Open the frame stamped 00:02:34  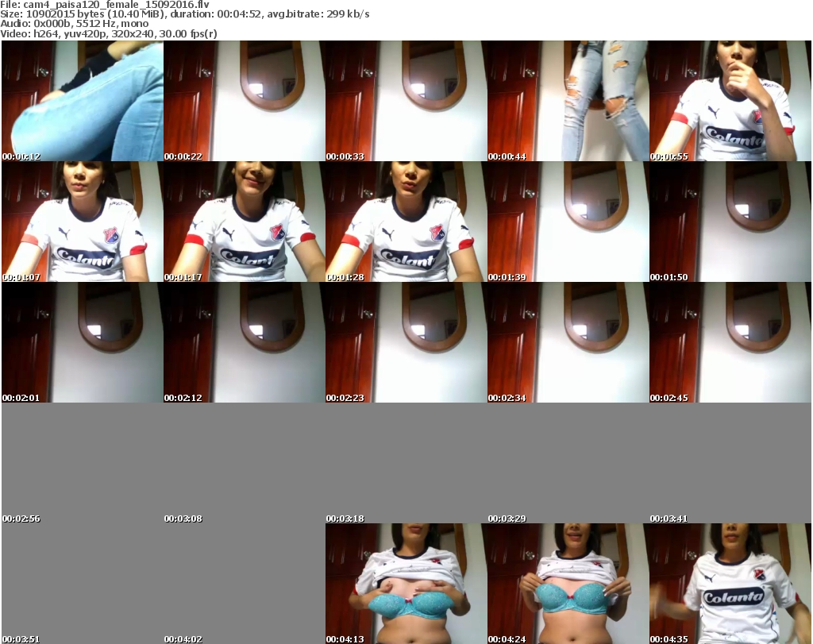(x=568, y=342)
